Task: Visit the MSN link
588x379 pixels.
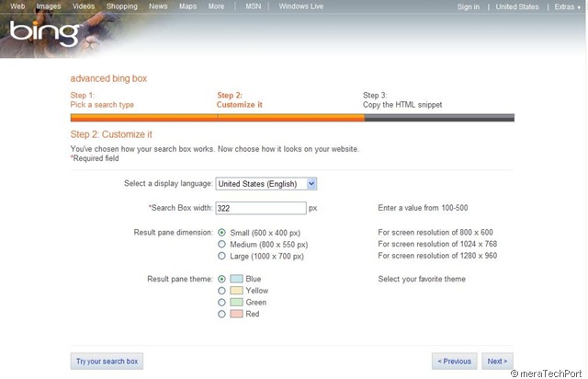Action: [x=254, y=6]
